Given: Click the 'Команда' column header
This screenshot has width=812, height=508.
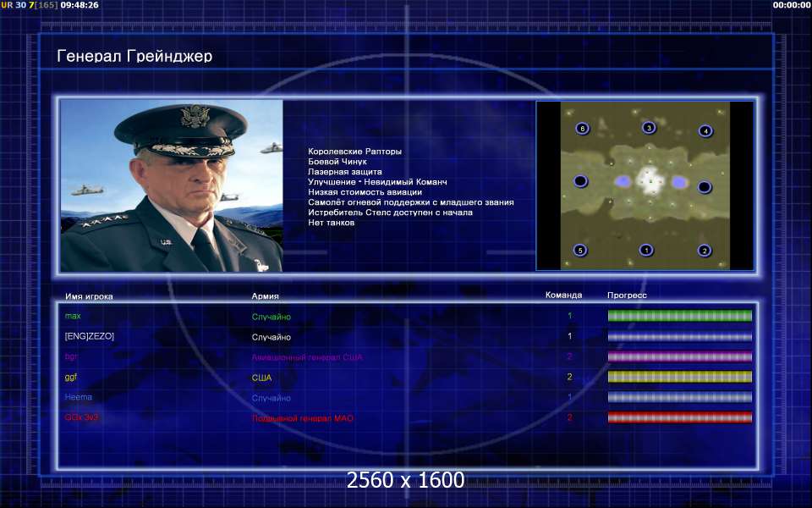Looking at the screenshot, I should coord(563,295).
